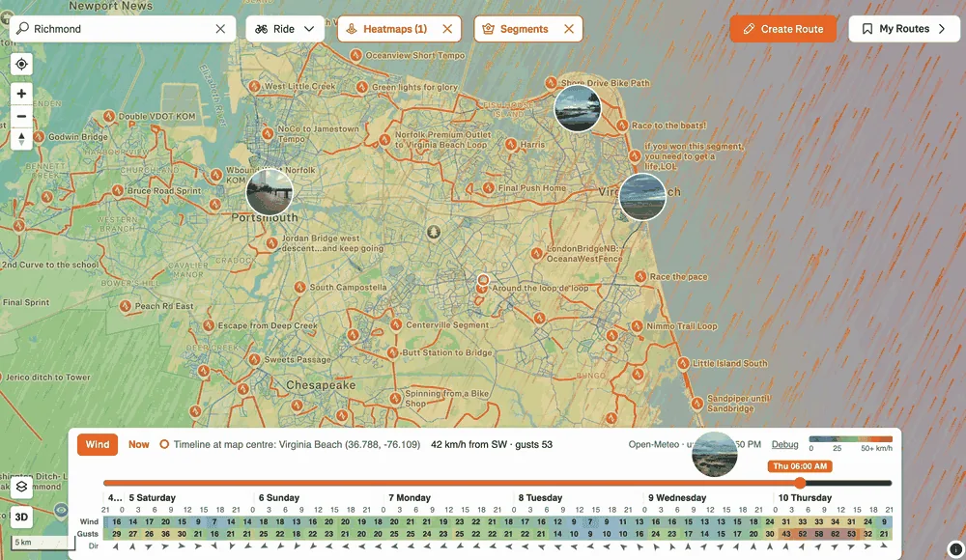966x560 pixels.
Task: Toggle the Segments filter
Action: pos(516,29)
